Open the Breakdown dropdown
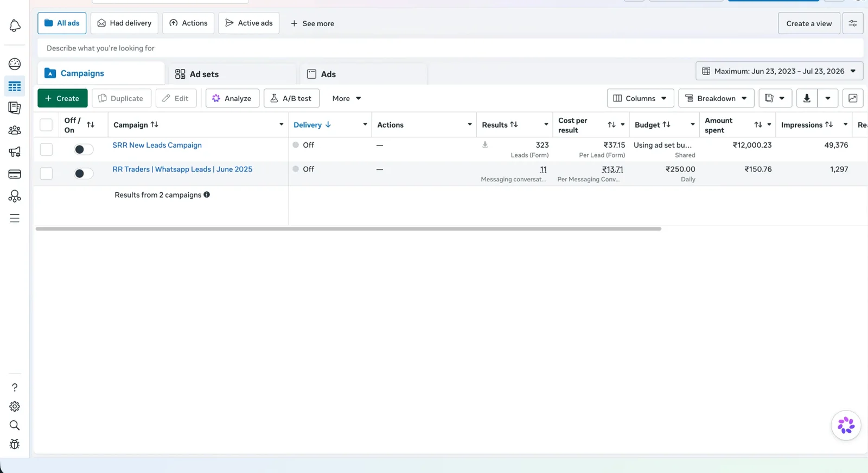This screenshot has height=473, width=868. pyautogui.click(x=716, y=98)
